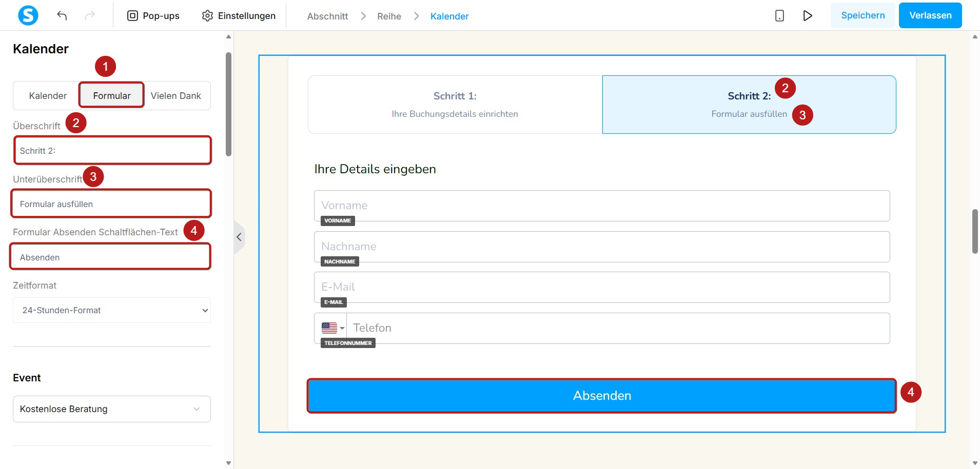Expand the Kostenlose Beratung event dropdown
980x469 pixels.
(x=112, y=409)
